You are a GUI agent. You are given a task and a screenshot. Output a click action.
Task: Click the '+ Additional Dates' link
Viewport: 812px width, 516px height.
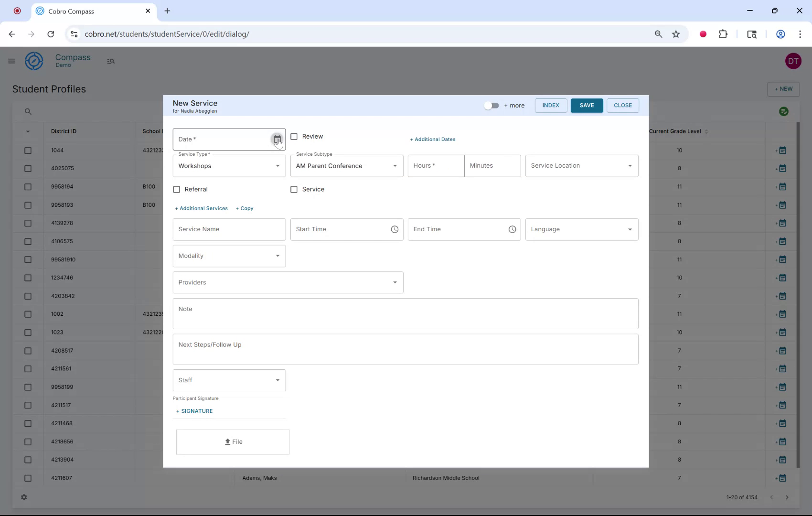pos(432,139)
